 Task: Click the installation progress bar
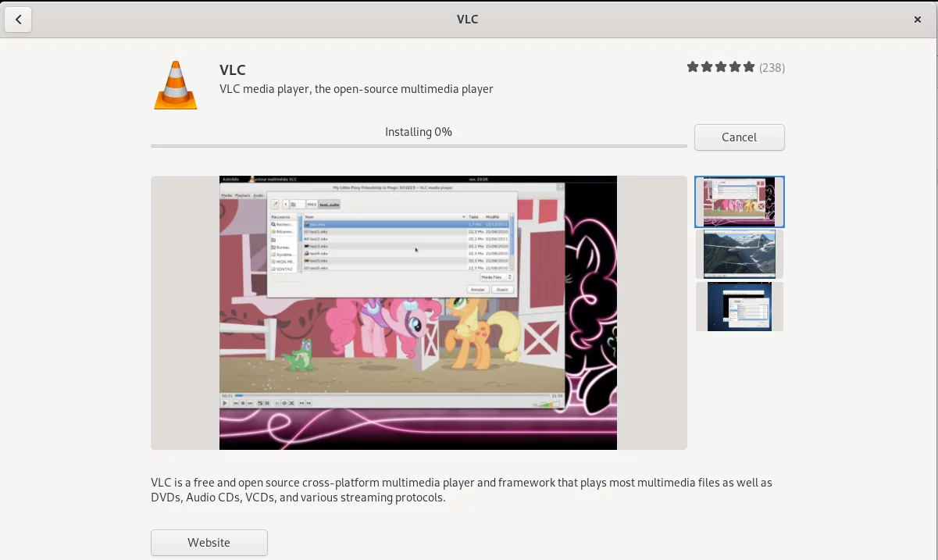[x=419, y=146]
